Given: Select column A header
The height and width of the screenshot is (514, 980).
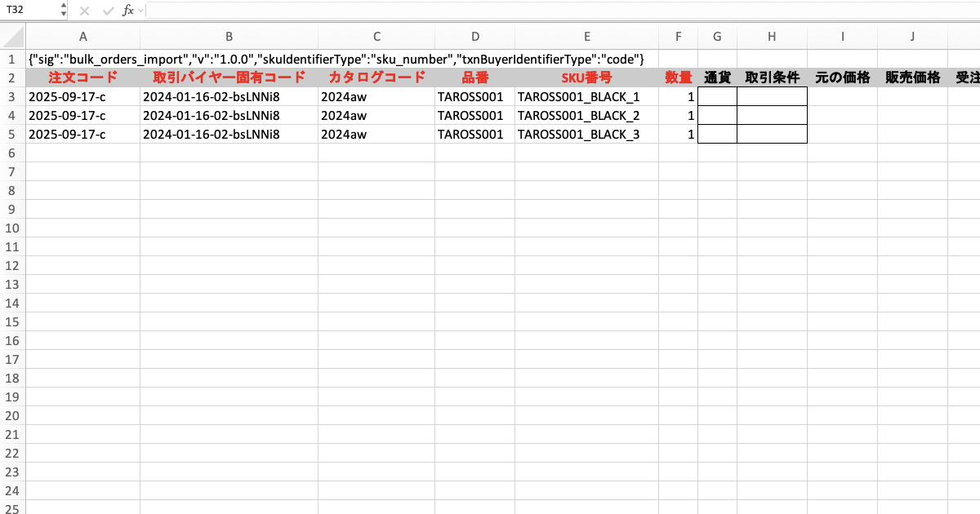Looking at the screenshot, I should (82, 36).
